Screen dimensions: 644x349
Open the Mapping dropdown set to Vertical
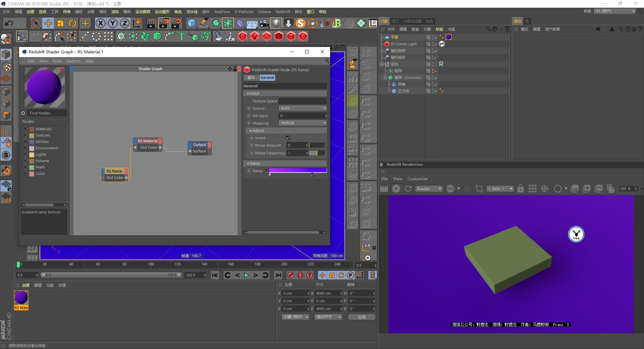[302, 123]
